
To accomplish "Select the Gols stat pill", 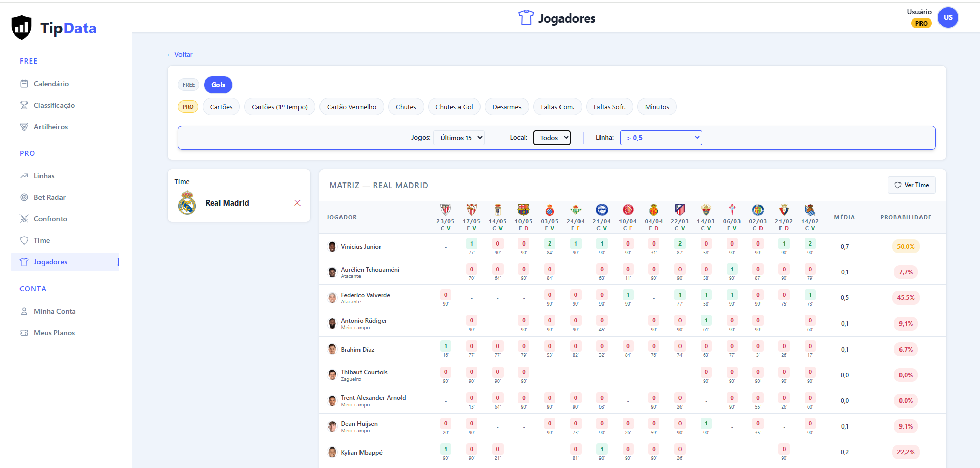I will [x=218, y=85].
